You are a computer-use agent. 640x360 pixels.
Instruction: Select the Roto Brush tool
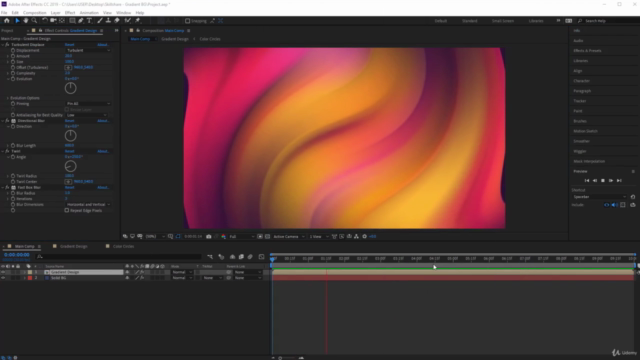128,20
